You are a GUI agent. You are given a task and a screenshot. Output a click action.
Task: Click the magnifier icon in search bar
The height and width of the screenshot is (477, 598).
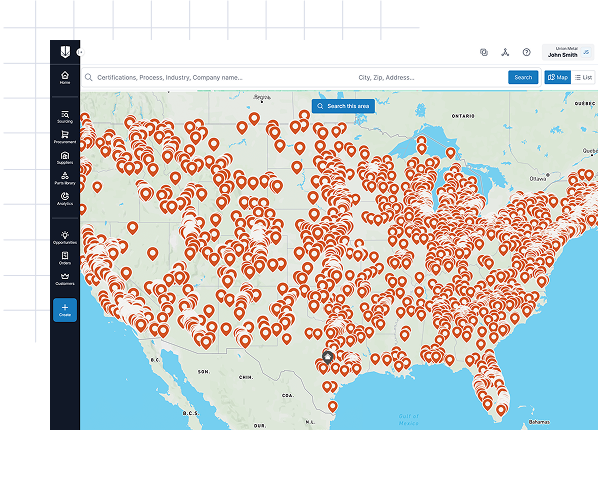point(88,77)
